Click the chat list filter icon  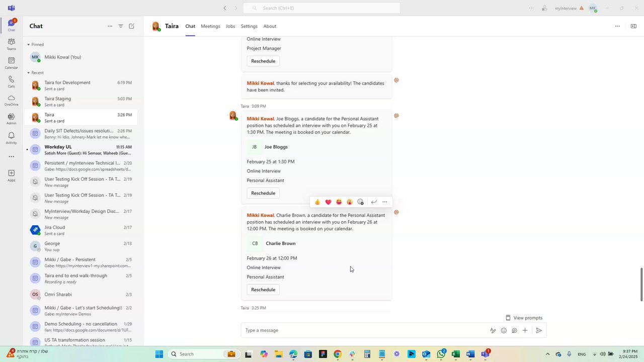(x=121, y=26)
